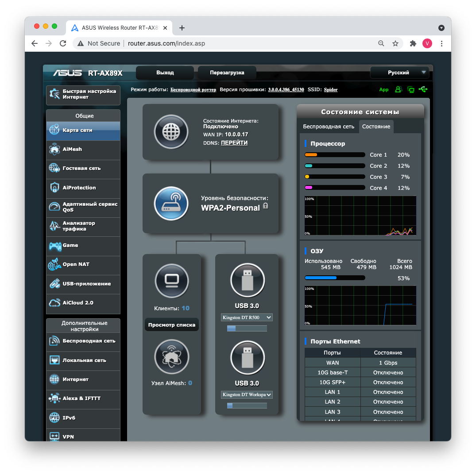Click the Not Secure warning icon
The width and height of the screenshot is (476, 474).
coord(81,43)
